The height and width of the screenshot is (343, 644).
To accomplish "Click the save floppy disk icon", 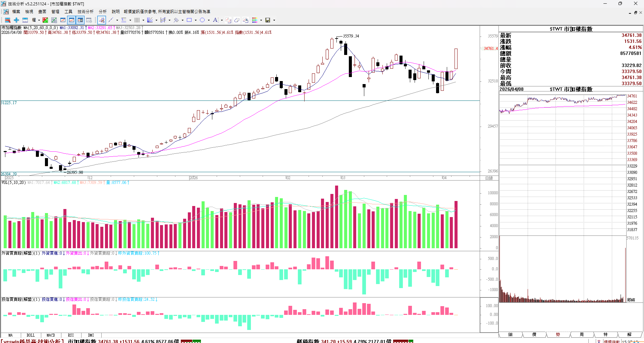I will pyautogui.click(x=268, y=20).
